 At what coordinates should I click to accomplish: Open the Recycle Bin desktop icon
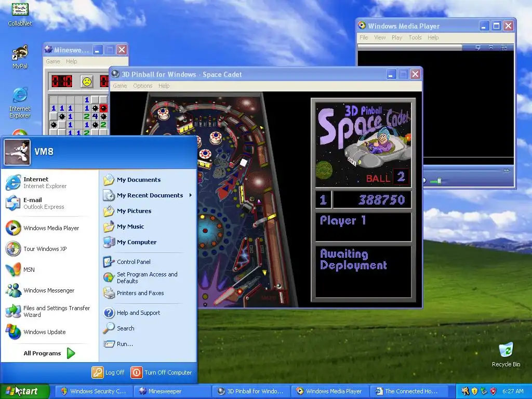tap(506, 354)
